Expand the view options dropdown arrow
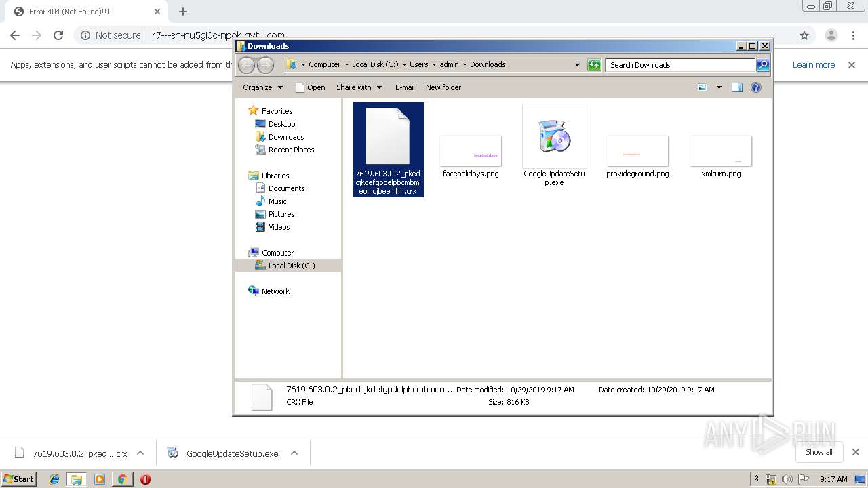The height and width of the screenshot is (488, 868). click(719, 87)
